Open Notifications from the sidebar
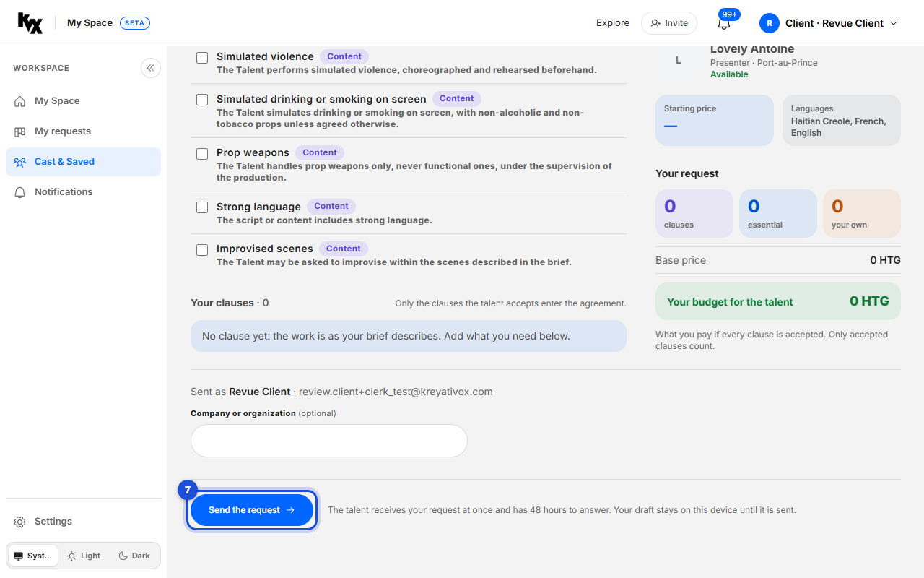This screenshot has height=578, width=924. click(x=83, y=192)
